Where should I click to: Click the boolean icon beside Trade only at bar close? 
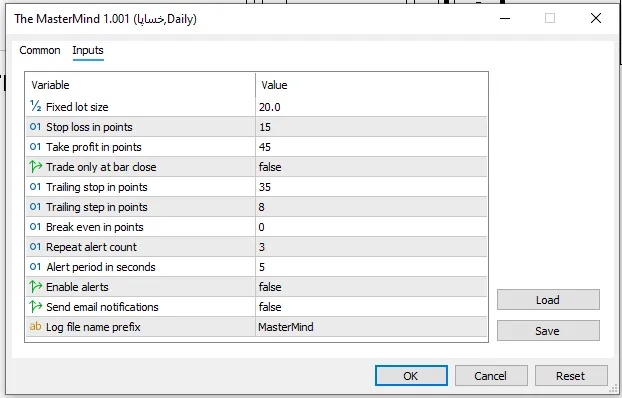tap(35, 167)
